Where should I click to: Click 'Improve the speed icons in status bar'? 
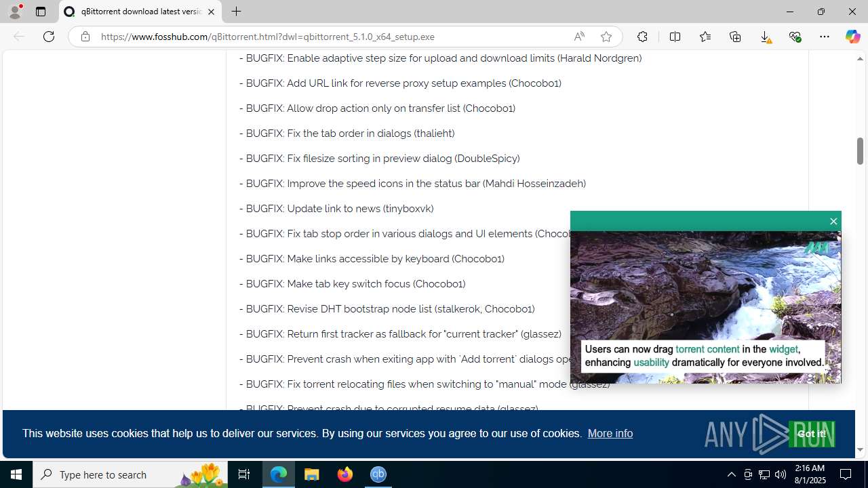click(412, 184)
